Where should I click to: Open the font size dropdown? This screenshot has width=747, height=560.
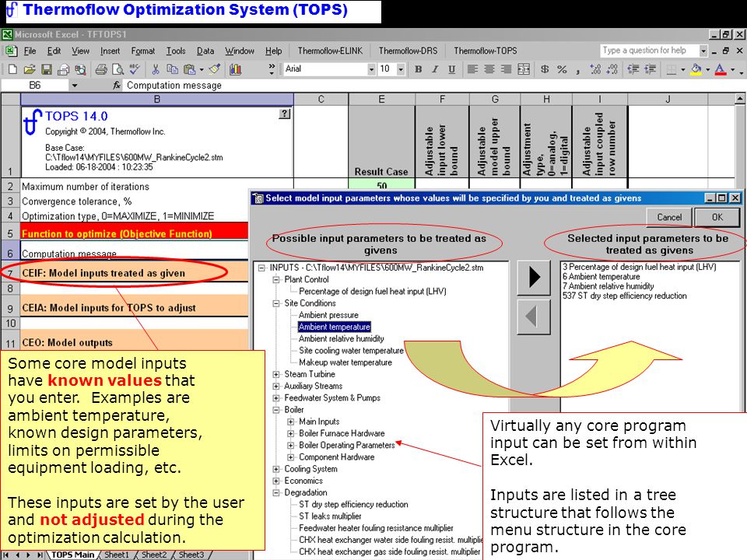coord(401,69)
